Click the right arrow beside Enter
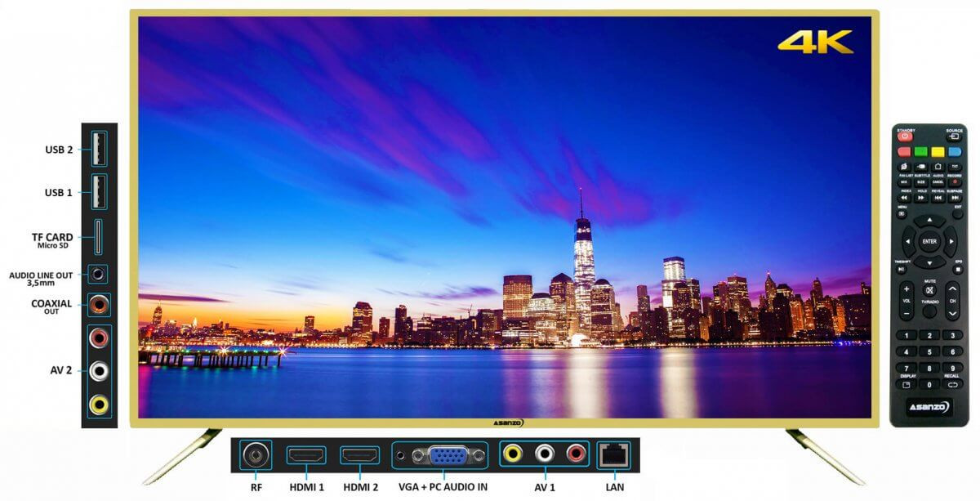Viewport: 980px width, 501px height. point(950,241)
